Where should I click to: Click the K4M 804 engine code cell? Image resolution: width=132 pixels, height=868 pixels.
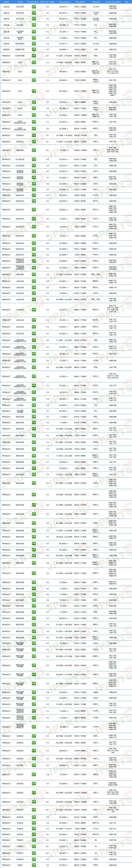[113, 102]
